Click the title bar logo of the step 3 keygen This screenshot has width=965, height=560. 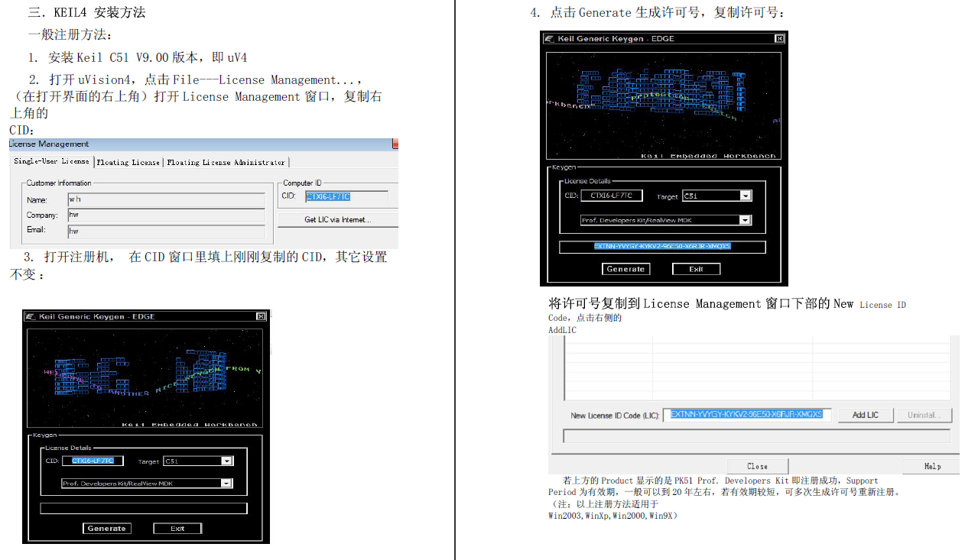pos(31,316)
